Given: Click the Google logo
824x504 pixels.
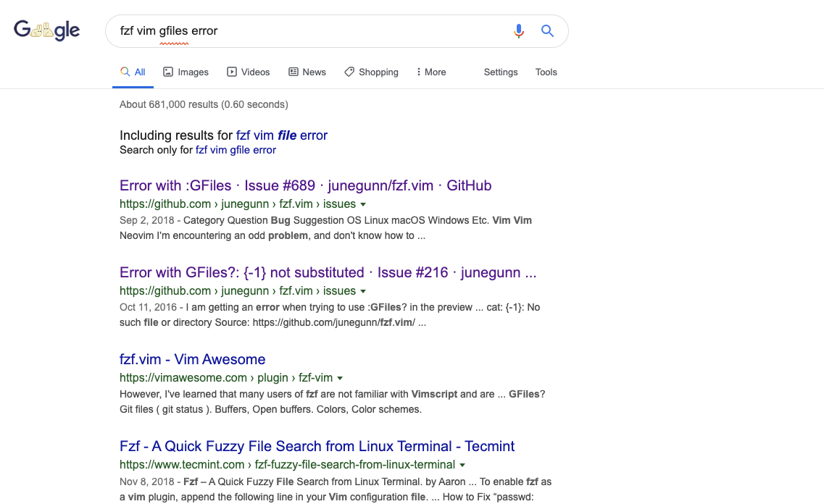Looking at the screenshot, I should [47, 30].
